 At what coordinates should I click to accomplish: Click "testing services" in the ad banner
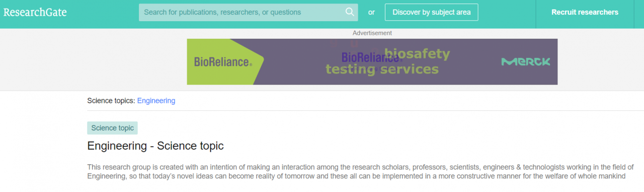pyautogui.click(x=382, y=69)
